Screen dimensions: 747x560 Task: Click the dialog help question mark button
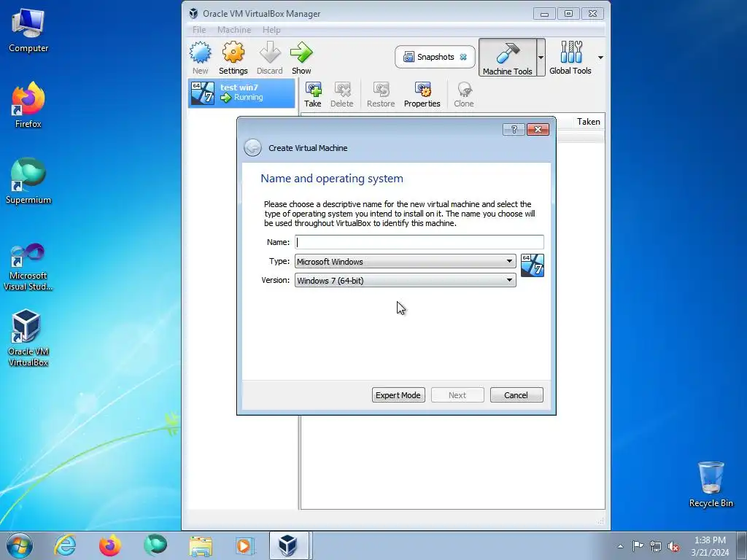pyautogui.click(x=514, y=129)
